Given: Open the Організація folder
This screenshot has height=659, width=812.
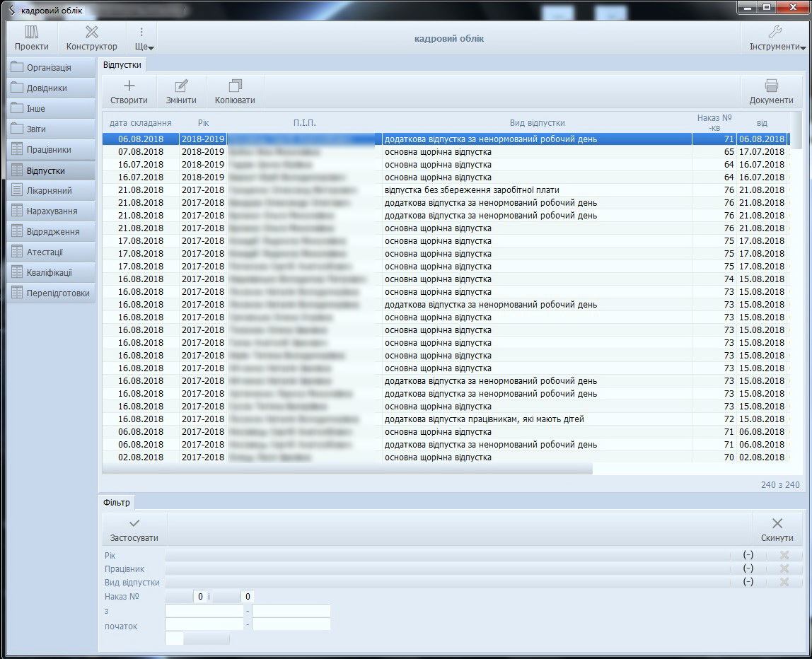Looking at the screenshot, I should coord(49,68).
